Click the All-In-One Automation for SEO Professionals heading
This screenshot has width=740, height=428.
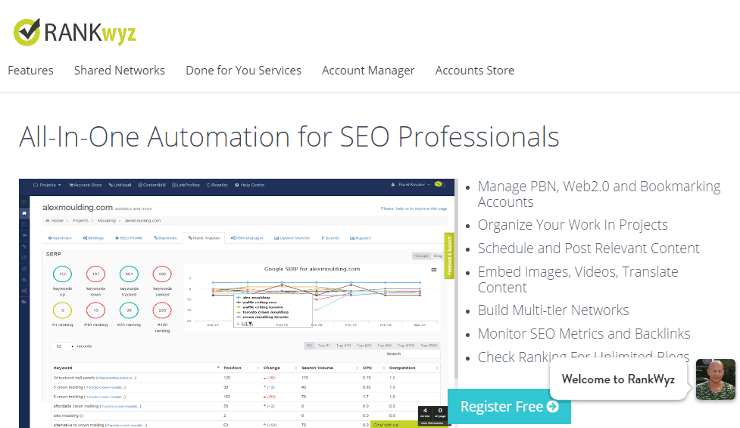pos(289,137)
